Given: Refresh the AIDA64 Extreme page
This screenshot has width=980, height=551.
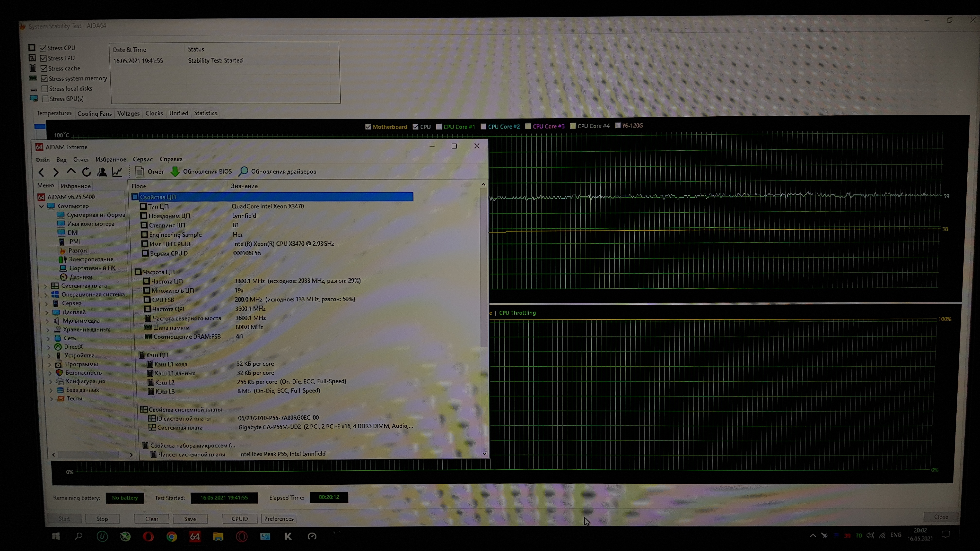Looking at the screenshot, I should point(86,172).
